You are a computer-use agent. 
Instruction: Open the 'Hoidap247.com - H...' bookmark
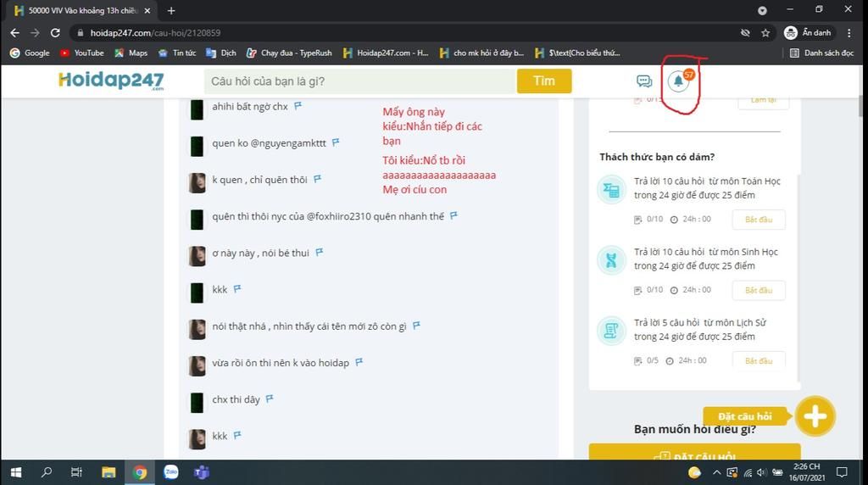pyautogui.click(x=386, y=53)
